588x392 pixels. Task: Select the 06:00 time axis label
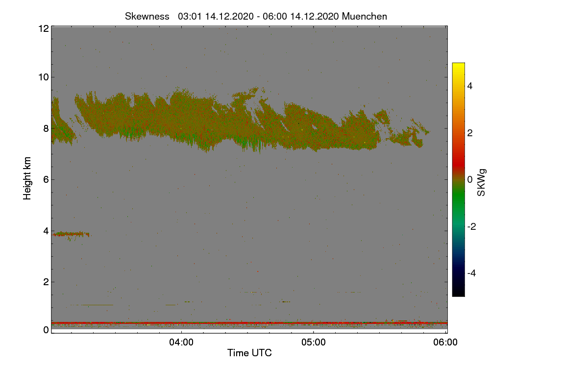pos(446,343)
